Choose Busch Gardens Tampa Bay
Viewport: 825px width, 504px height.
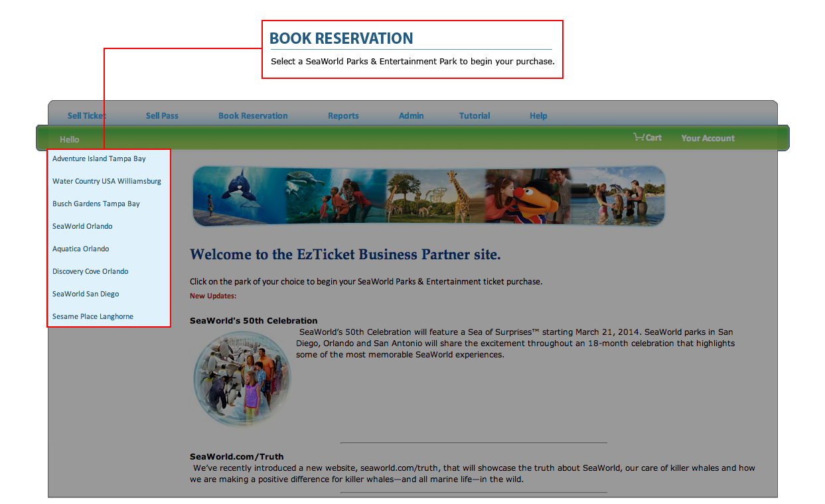(x=96, y=204)
